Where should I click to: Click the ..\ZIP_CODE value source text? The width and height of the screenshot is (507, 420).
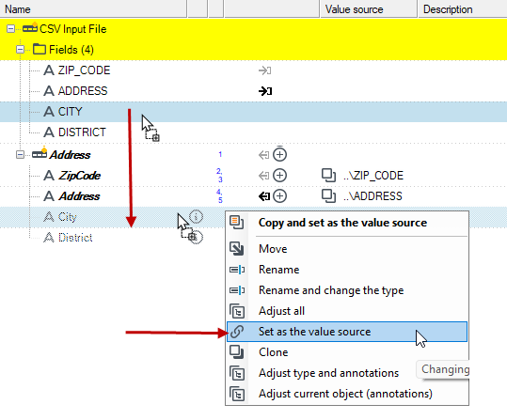[x=373, y=176]
